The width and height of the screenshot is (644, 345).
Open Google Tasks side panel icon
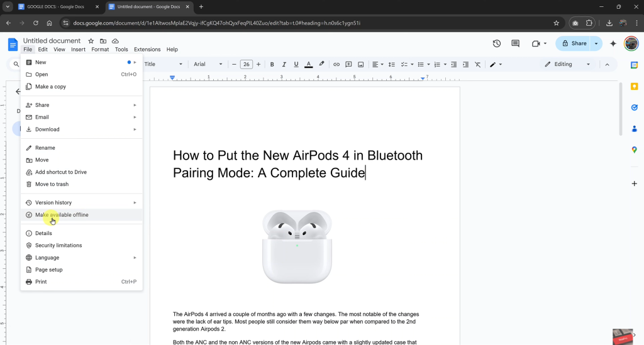pos(634,107)
